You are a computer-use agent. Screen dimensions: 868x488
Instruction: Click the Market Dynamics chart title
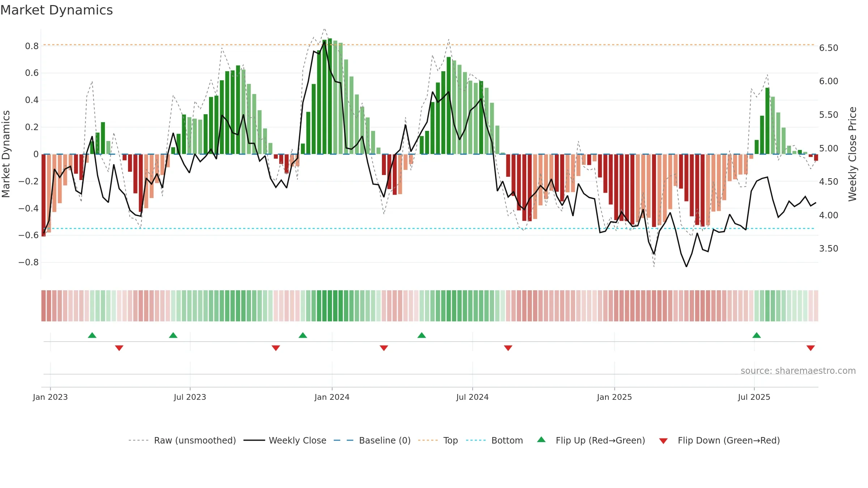[x=56, y=10]
